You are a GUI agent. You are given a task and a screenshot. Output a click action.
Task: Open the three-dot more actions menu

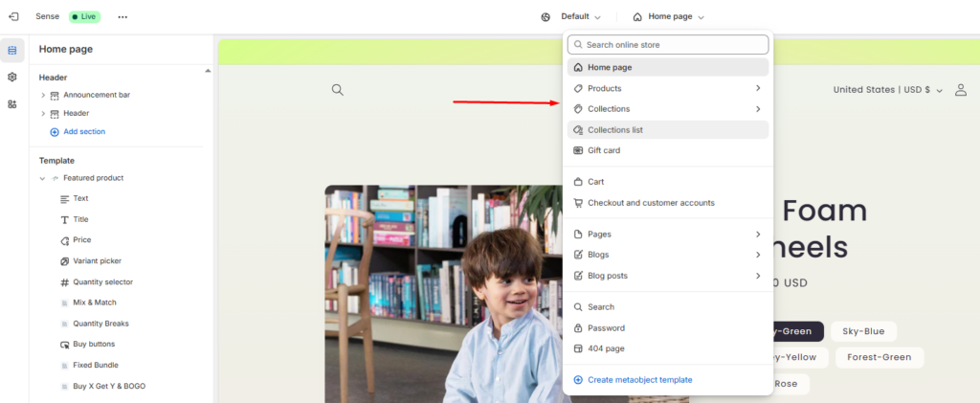click(122, 16)
